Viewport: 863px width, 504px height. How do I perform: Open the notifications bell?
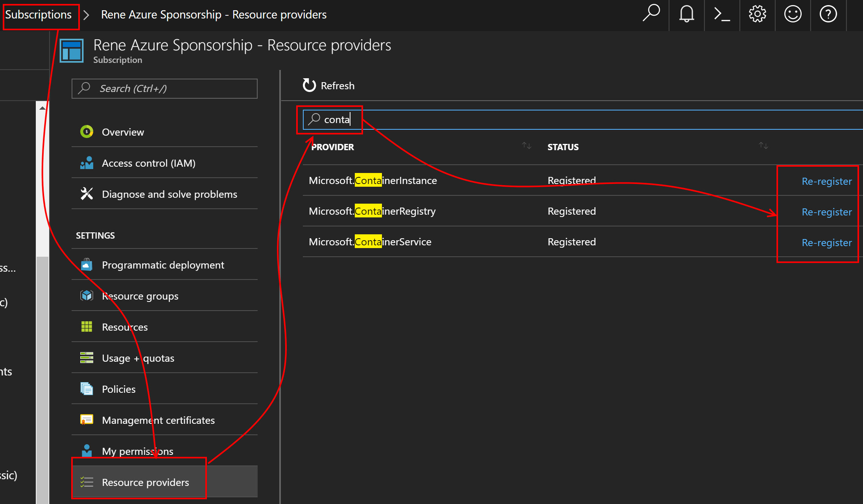pyautogui.click(x=686, y=14)
